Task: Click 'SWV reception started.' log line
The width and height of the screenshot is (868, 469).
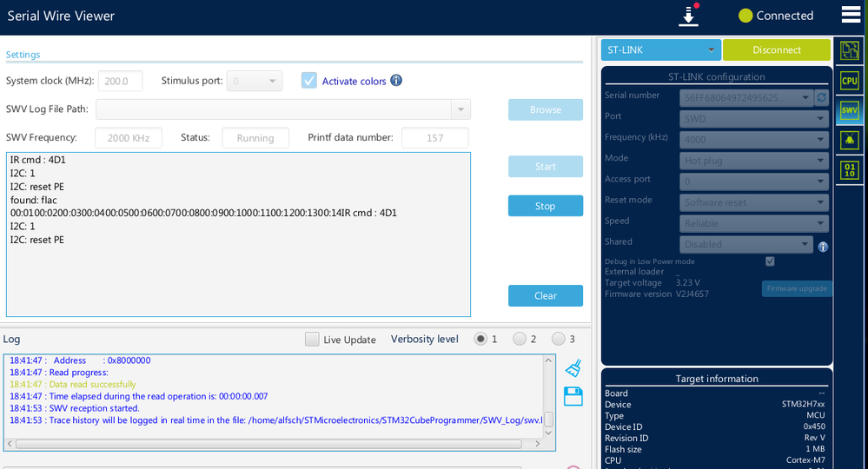Action: tap(75, 408)
